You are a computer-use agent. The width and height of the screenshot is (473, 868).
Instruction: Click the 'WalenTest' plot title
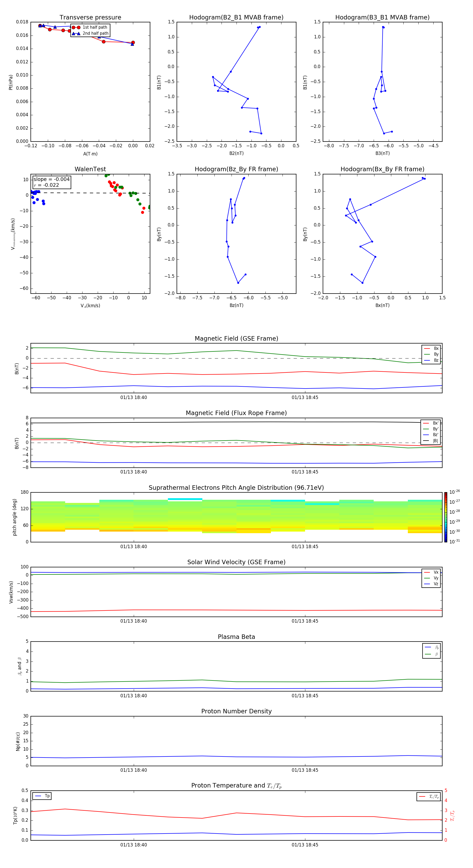[90, 169]
